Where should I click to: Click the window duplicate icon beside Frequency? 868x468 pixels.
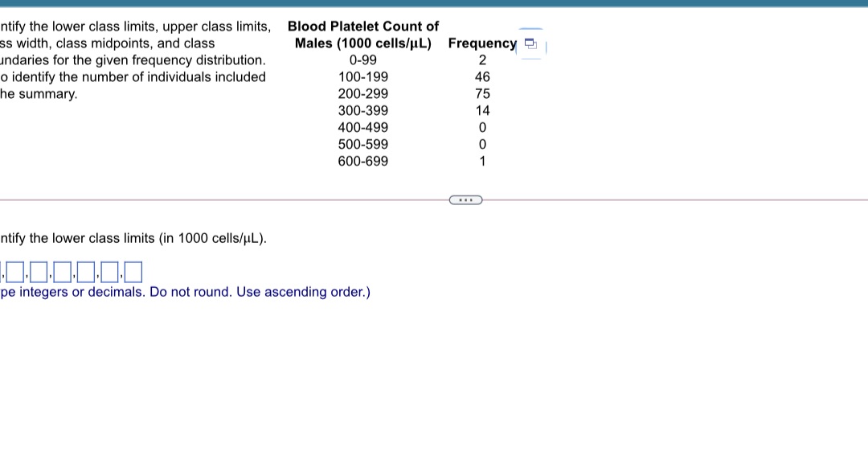pyautogui.click(x=530, y=45)
